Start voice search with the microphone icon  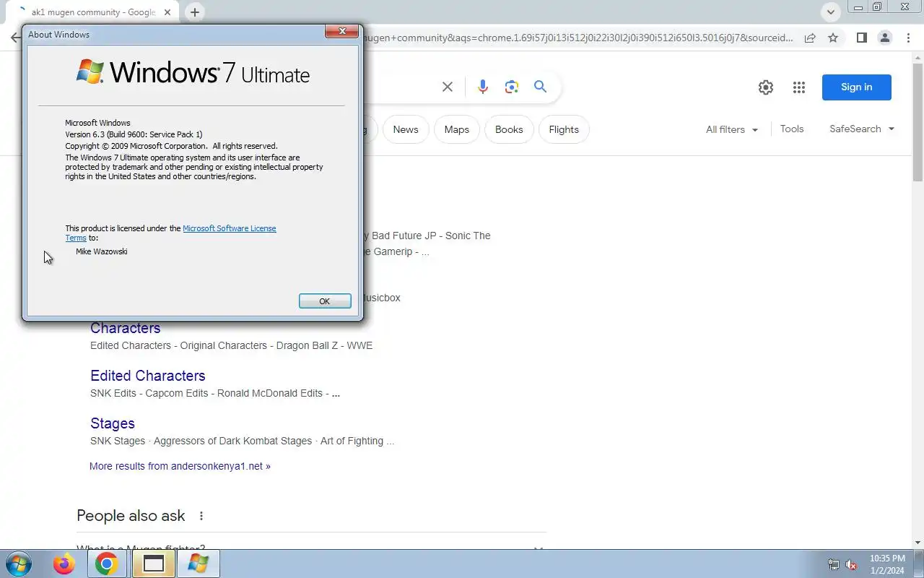(x=483, y=87)
